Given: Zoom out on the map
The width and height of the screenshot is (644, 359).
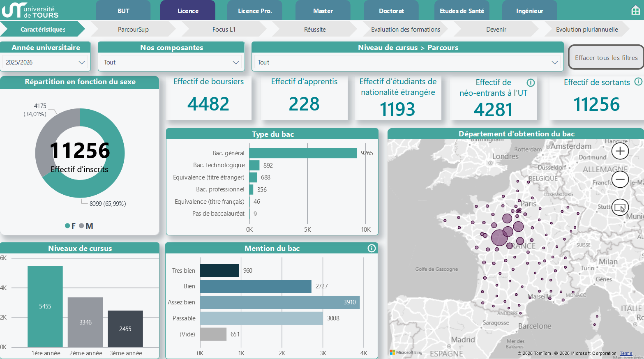Looking at the screenshot, I should 620,179.
